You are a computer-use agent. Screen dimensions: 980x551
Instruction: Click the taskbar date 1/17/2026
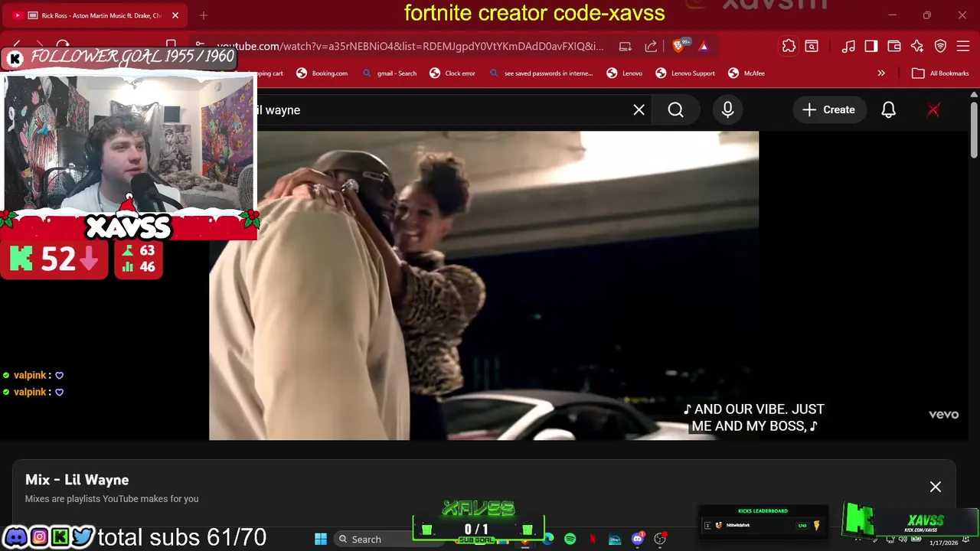[x=943, y=543]
